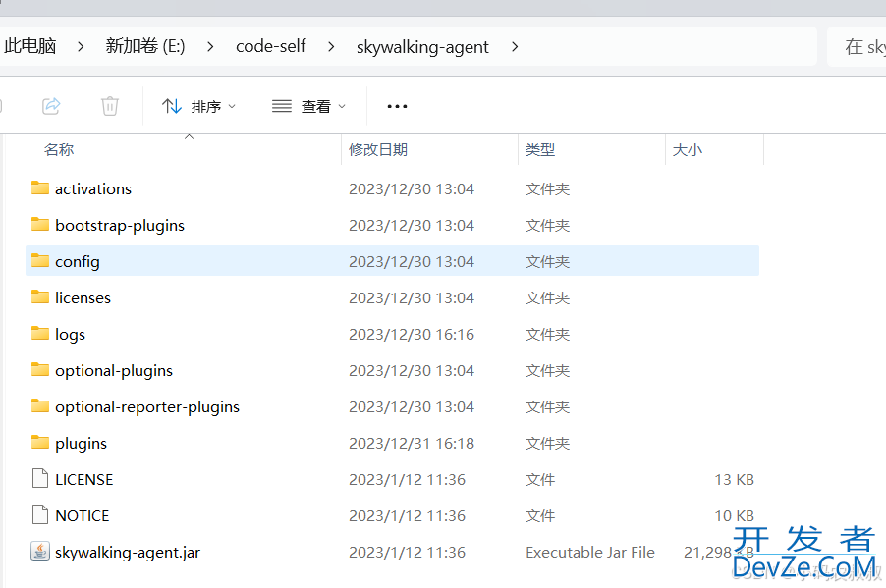
Task: Click the optional-plugins folder icon
Action: point(39,369)
